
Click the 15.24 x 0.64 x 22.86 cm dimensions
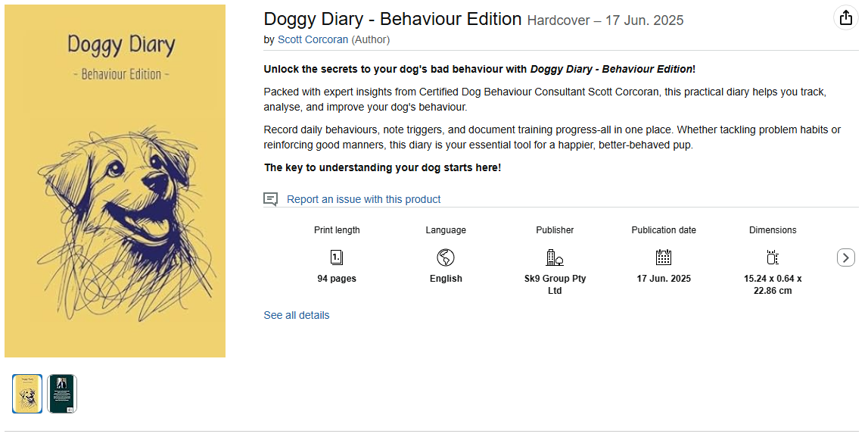773,284
